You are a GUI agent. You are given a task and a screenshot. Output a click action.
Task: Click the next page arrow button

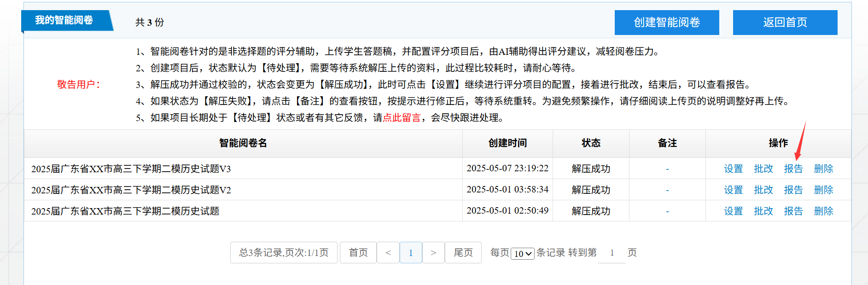(x=433, y=253)
